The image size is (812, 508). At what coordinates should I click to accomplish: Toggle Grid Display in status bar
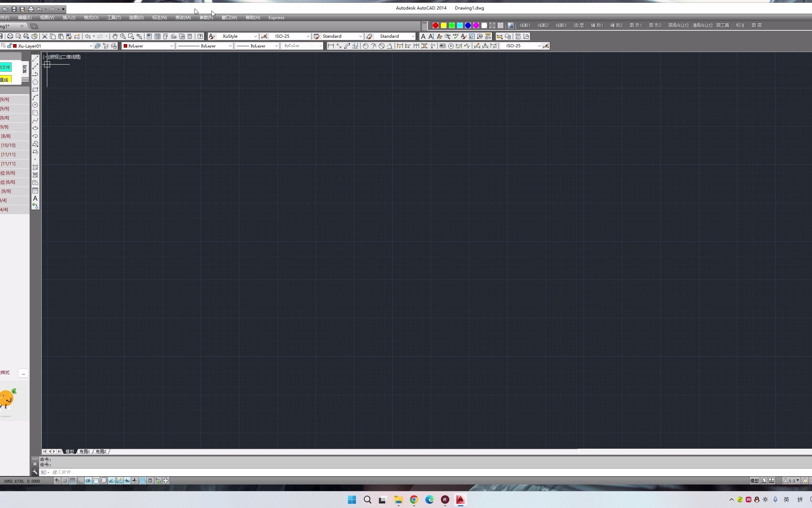73,480
